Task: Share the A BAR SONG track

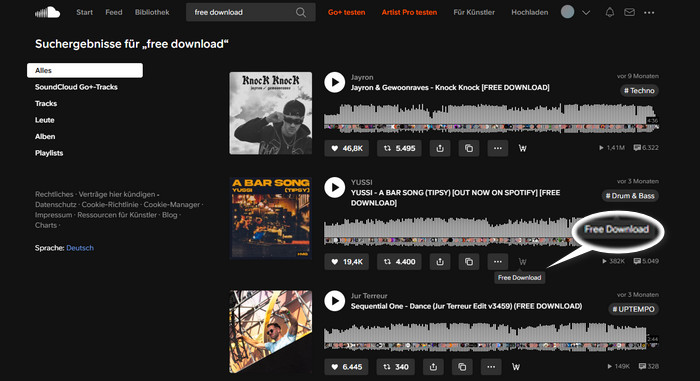Action: [440, 262]
